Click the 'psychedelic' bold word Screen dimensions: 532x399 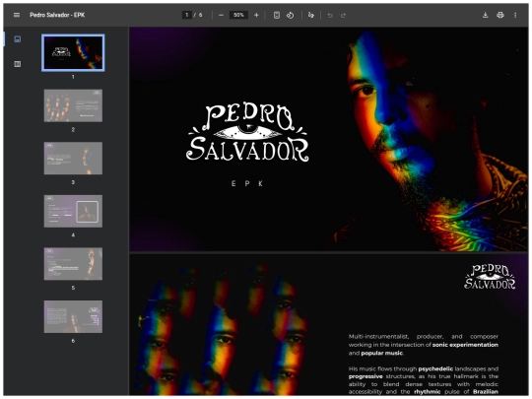[435, 368]
